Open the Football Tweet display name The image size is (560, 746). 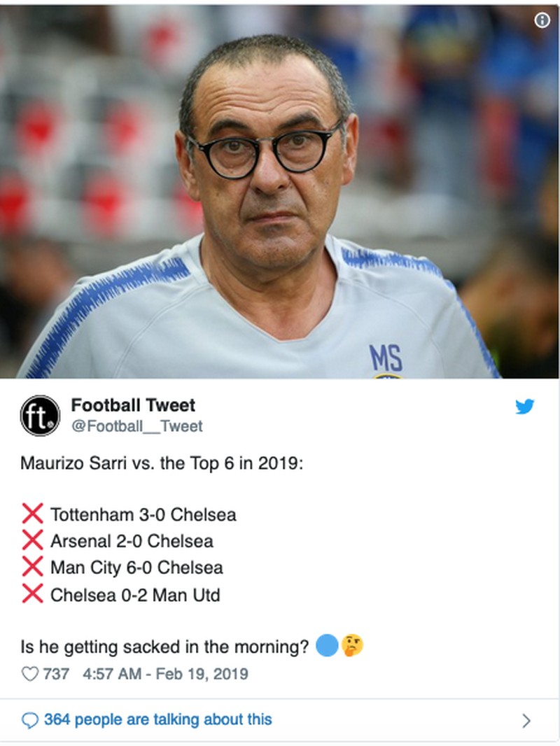tap(133, 405)
